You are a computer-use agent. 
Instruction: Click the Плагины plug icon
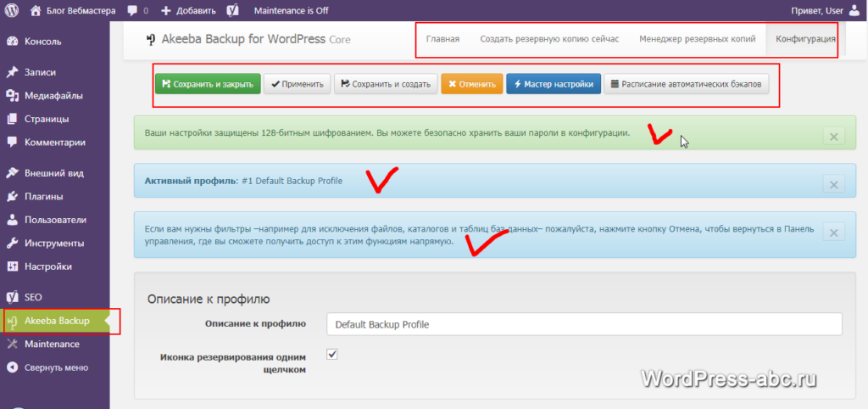click(12, 197)
